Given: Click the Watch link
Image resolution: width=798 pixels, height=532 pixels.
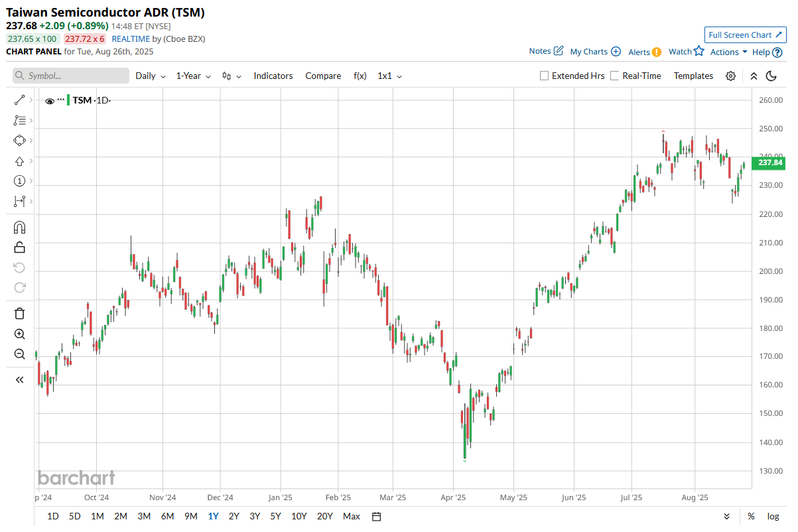Looking at the screenshot, I should (680, 52).
